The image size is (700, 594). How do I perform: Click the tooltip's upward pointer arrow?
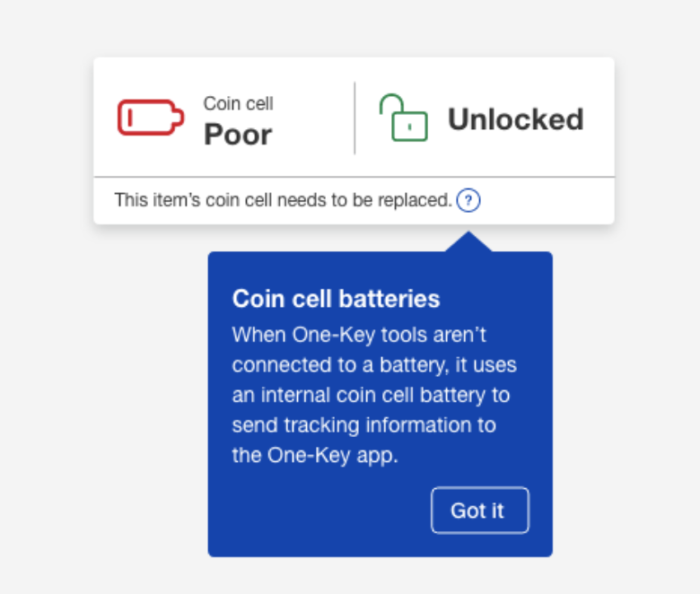pos(468,241)
